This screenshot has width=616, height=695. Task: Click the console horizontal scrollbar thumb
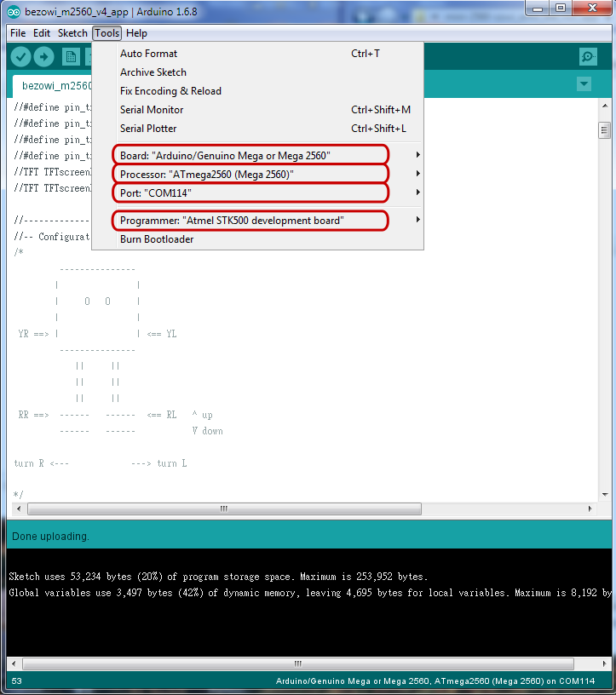point(298,663)
